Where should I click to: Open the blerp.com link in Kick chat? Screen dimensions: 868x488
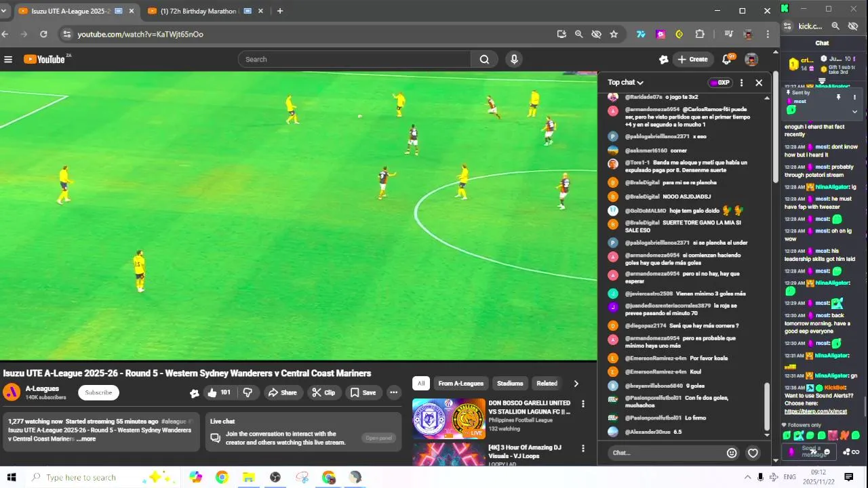click(815, 411)
